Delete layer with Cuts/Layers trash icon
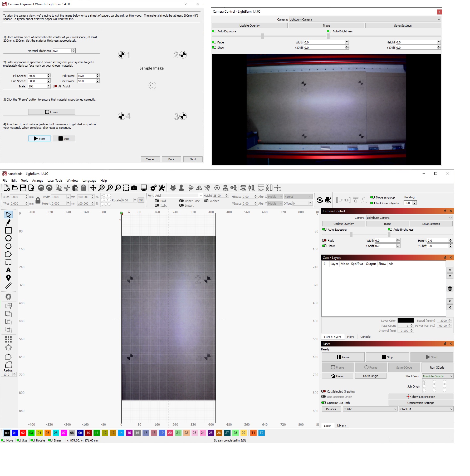The width and height of the screenshot is (470, 476). coord(450,289)
